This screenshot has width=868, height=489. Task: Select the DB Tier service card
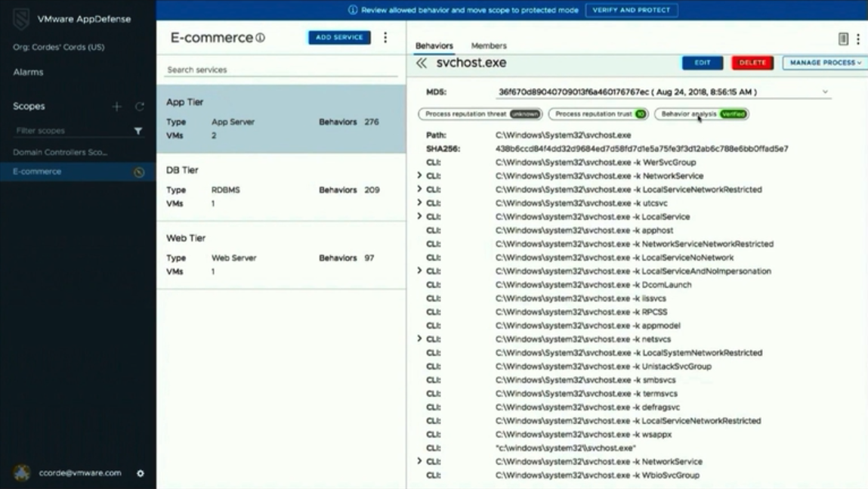[281, 187]
